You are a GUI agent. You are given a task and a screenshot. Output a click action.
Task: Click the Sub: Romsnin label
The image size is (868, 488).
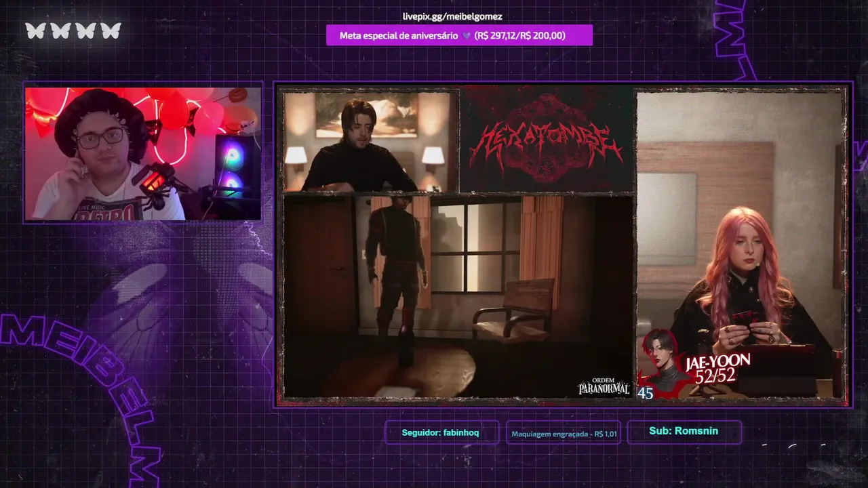tap(684, 431)
